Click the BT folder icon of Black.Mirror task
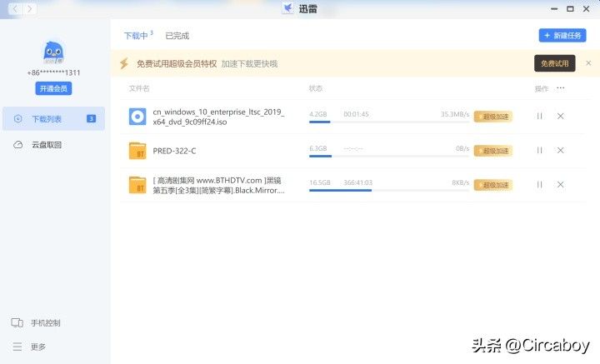Image resolution: width=600 pixels, height=364 pixels. [x=137, y=185]
